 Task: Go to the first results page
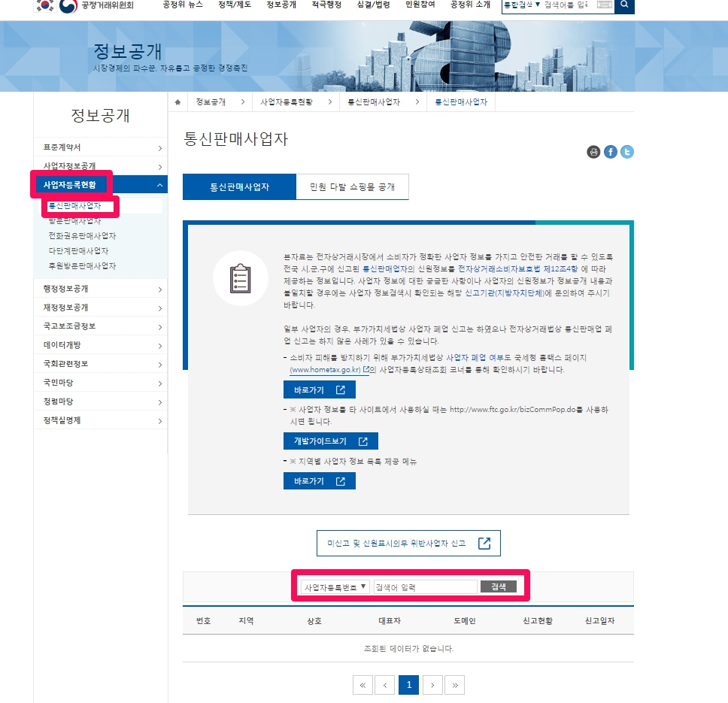(362, 684)
